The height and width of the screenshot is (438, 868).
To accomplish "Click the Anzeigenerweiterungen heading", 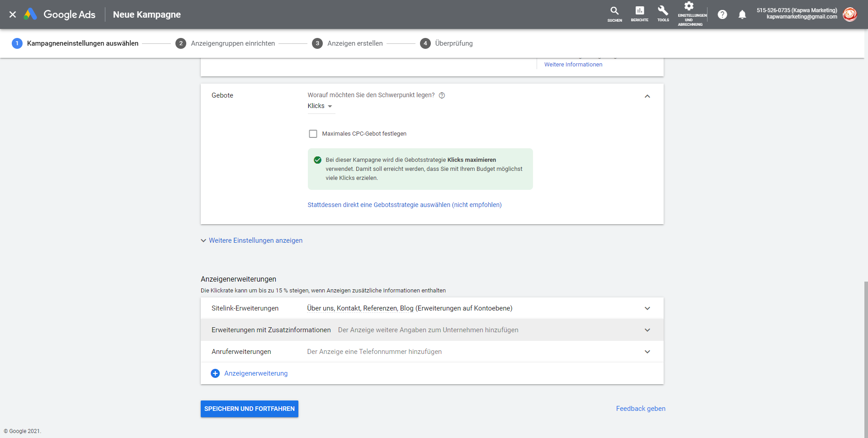I will click(x=238, y=279).
